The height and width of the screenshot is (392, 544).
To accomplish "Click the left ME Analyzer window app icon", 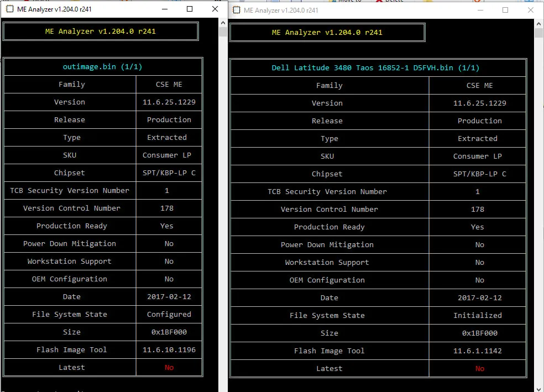I will [x=10, y=9].
